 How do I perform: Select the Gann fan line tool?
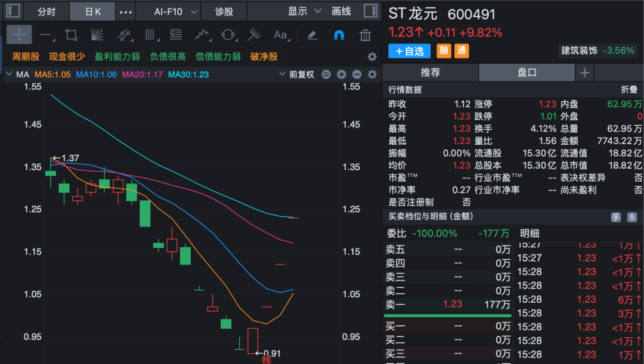97,35
